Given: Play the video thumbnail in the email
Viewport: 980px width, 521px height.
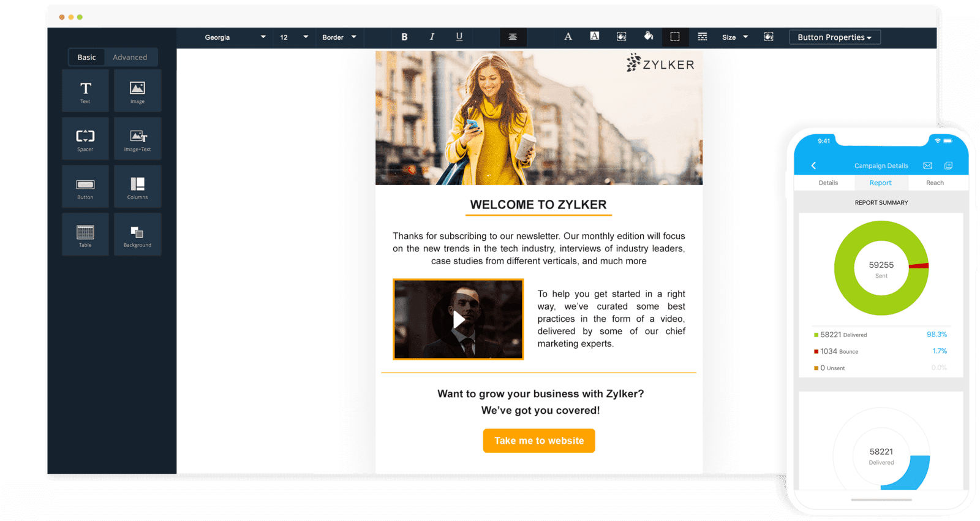Looking at the screenshot, I should pyautogui.click(x=458, y=319).
